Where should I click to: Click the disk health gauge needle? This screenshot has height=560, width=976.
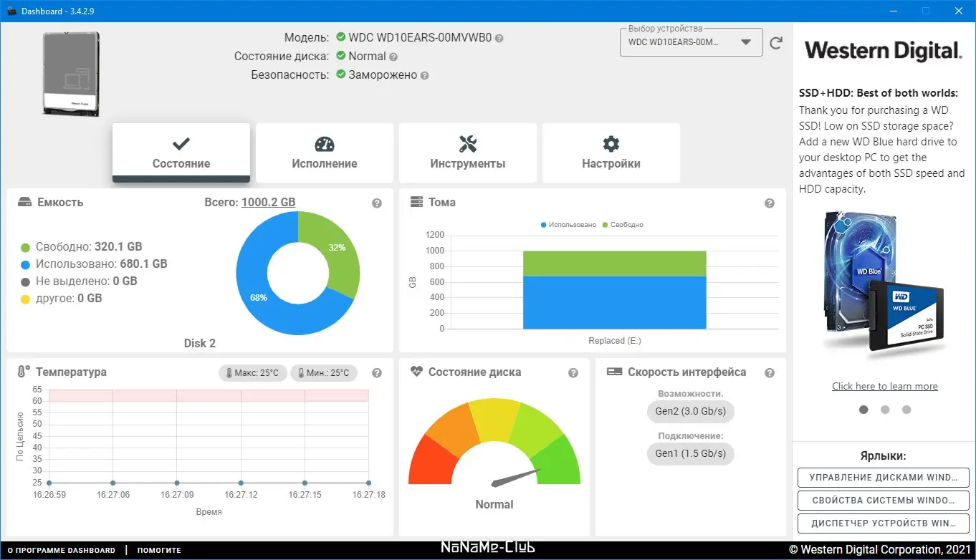pyautogui.click(x=517, y=477)
